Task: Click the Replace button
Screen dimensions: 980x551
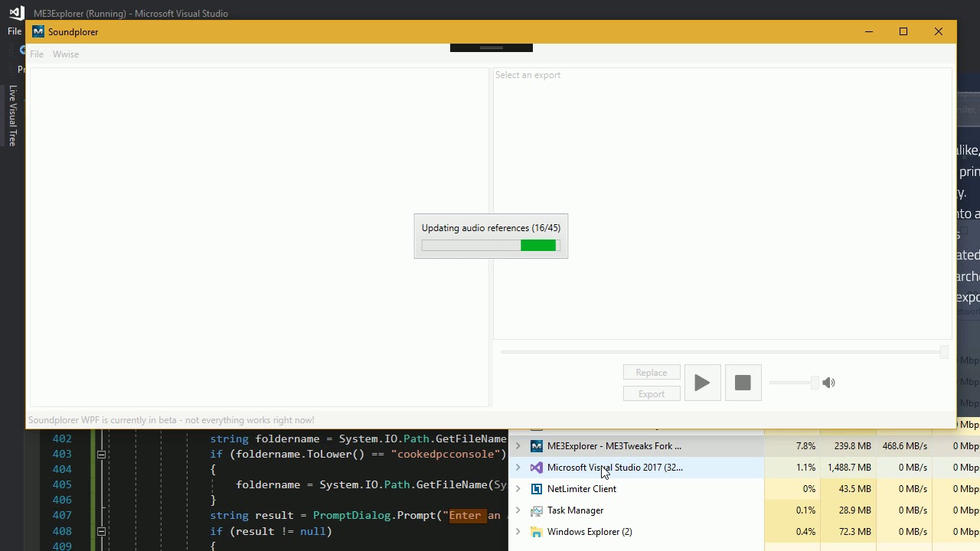Action: 652,373
